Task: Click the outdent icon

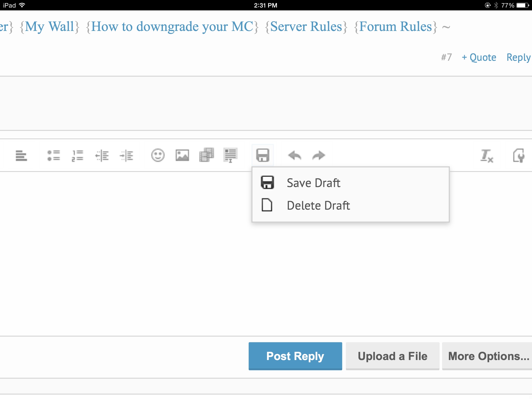Action: pyautogui.click(x=102, y=156)
